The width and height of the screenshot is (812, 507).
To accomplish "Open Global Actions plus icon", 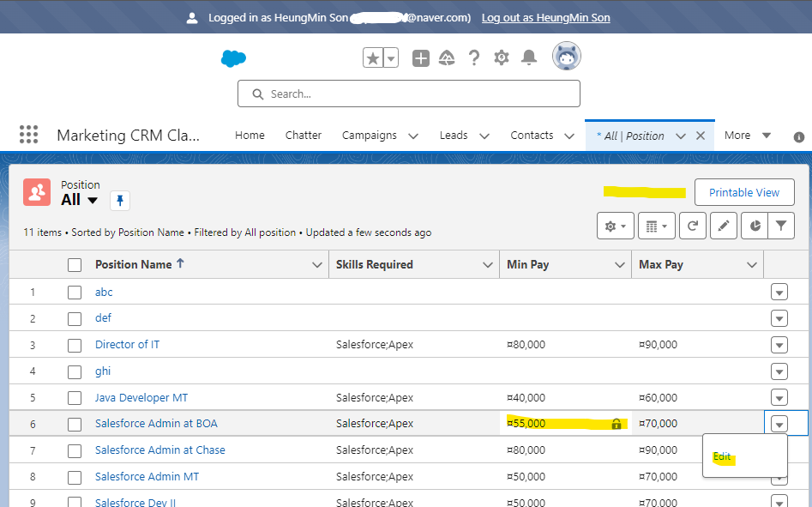I will pos(420,58).
